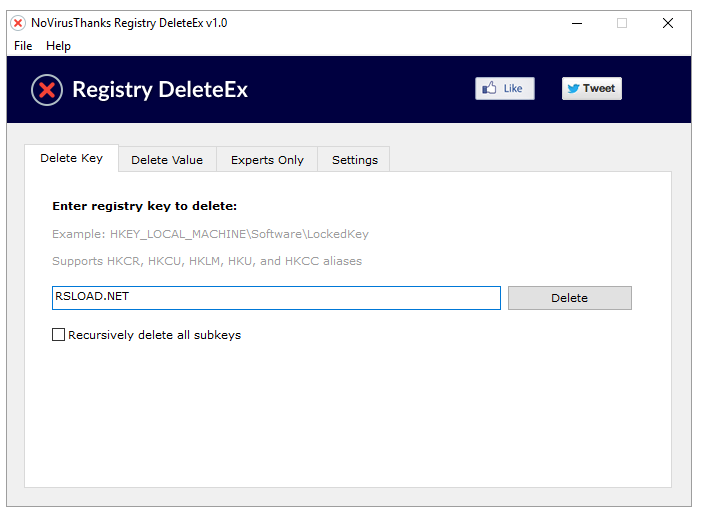Click the Example HKEY_LOCAL_MACHINE hint text
This screenshot has width=708, height=520.
210,234
